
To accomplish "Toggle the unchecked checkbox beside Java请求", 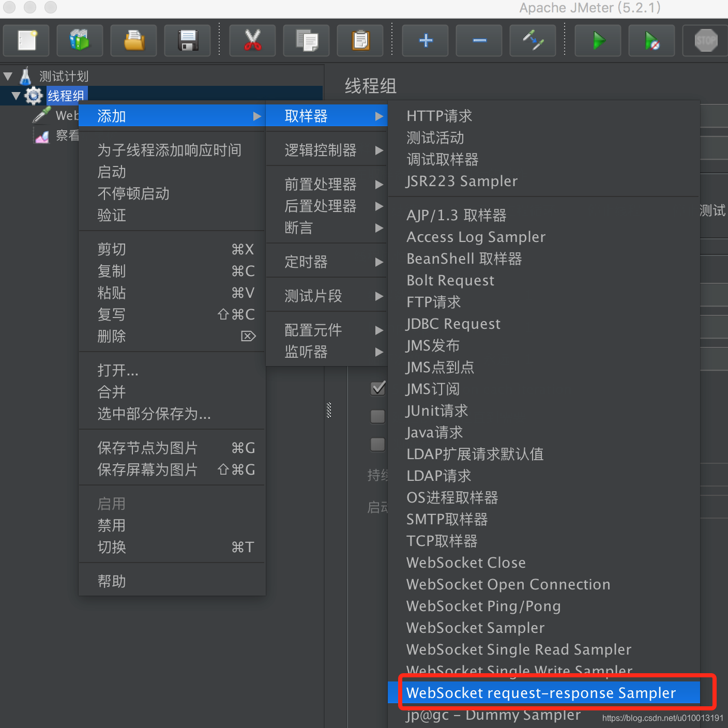I will pos(378,445).
